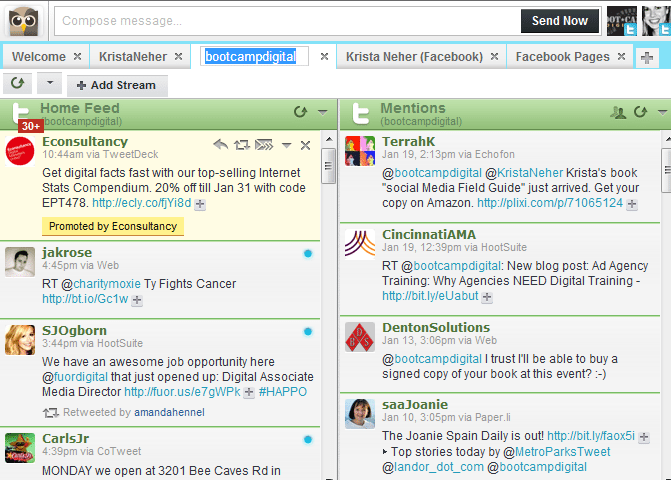671x480 pixels.
Task: Expand more actions arrow on Econsultancy tweet
Action: (286, 146)
